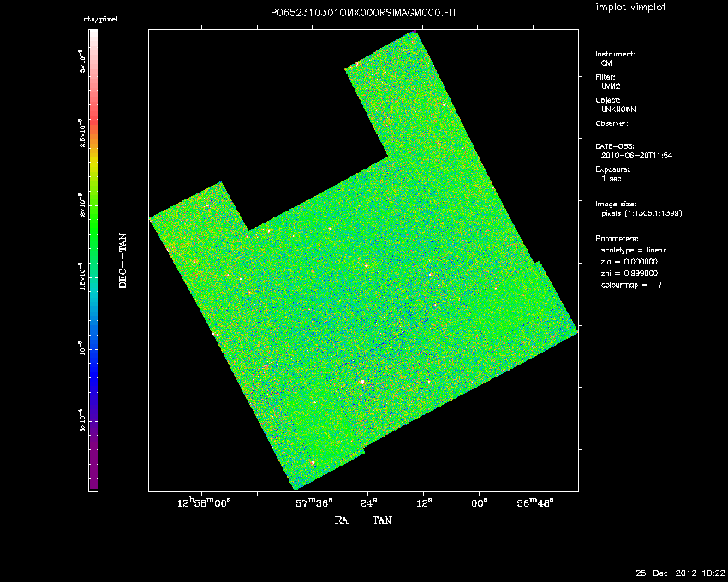The image size is (728, 582).
Task: Click the 'cts/pixel' colour bar unit label
Action: 101,19
